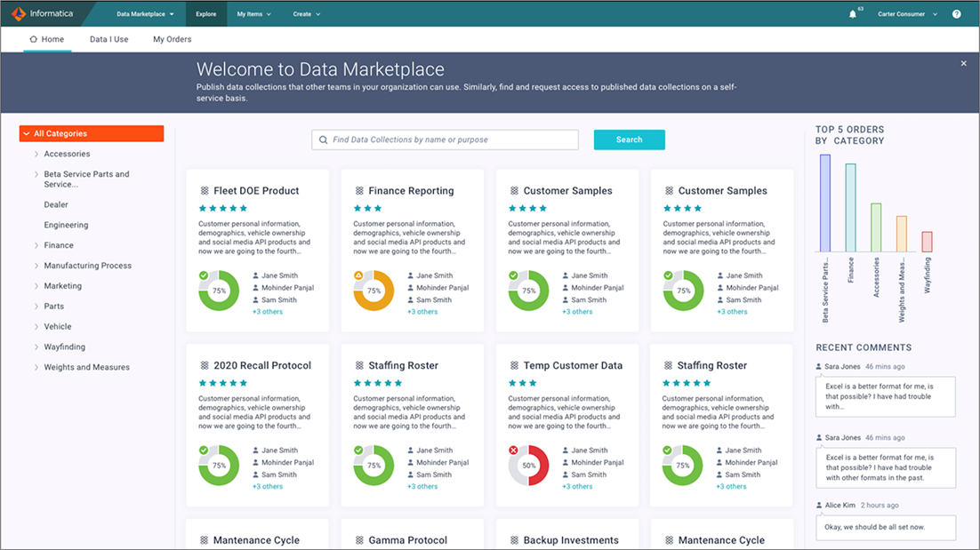Collapse the All Categories tree

(x=27, y=133)
